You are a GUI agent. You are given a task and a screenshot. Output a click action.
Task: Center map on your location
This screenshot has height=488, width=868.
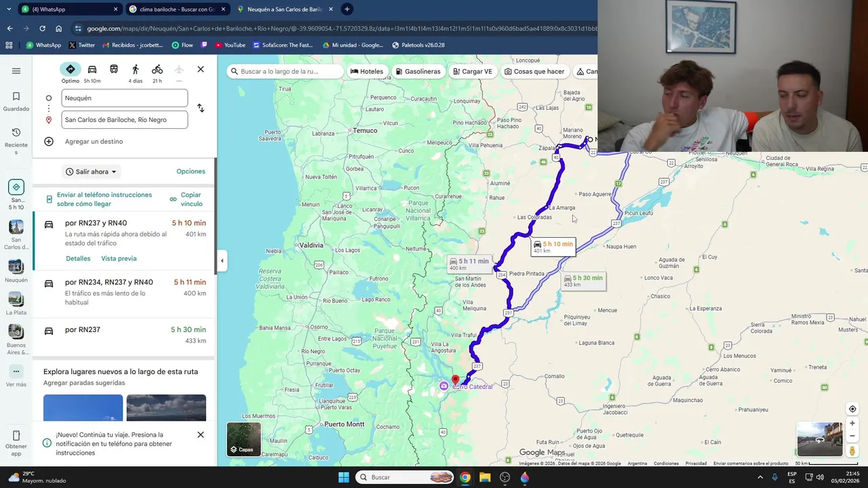pyautogui.click(x=852, y=409)
